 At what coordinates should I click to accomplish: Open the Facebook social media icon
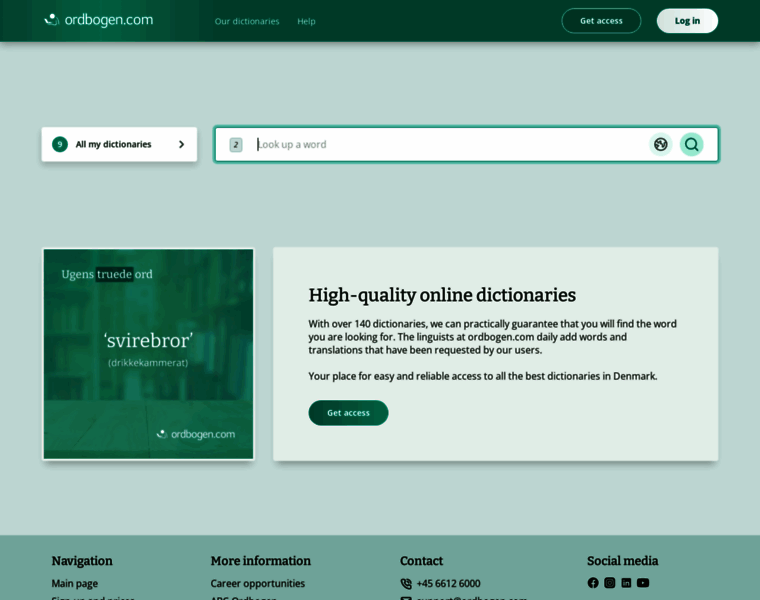click(x=593, y=583)
